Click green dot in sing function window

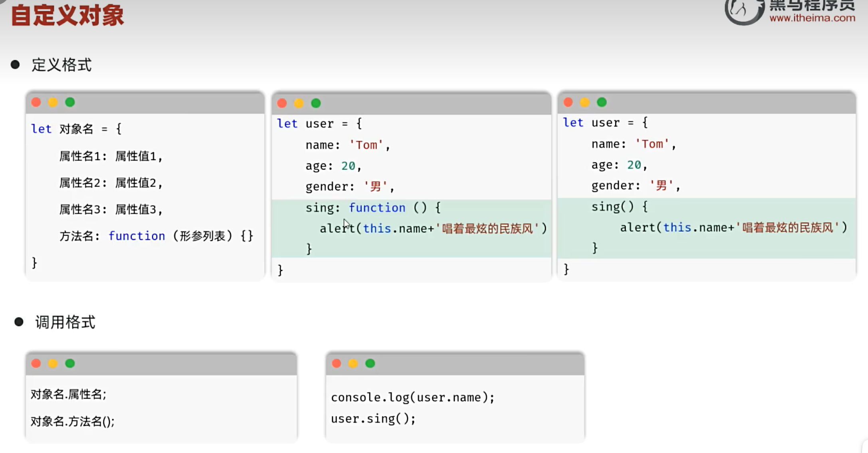pyautogui.click(x=316, y=103)
